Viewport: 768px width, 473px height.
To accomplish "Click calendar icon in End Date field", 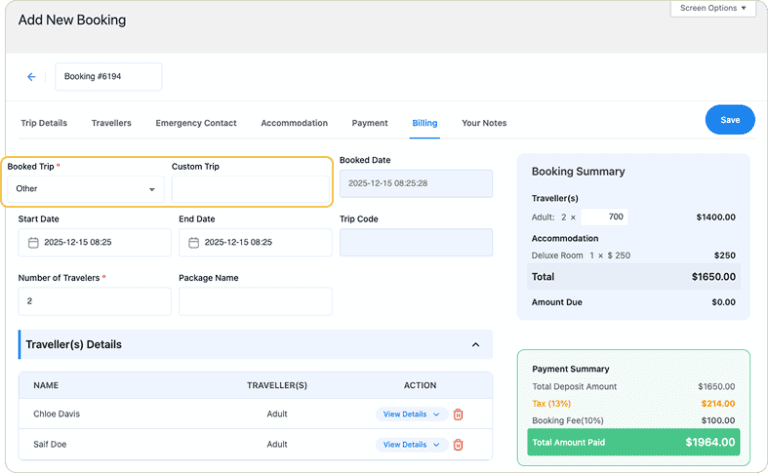I will click(194, 243).
